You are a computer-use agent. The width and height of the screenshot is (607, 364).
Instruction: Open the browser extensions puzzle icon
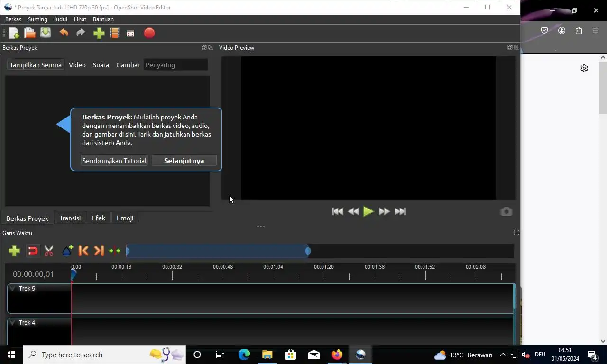(579, 30)
